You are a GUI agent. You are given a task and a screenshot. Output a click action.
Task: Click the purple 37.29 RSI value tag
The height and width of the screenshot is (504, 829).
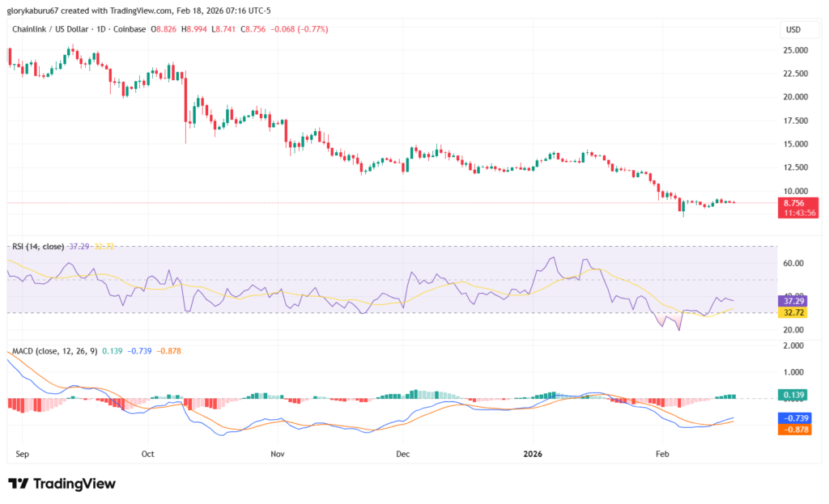tap(793, 301)
